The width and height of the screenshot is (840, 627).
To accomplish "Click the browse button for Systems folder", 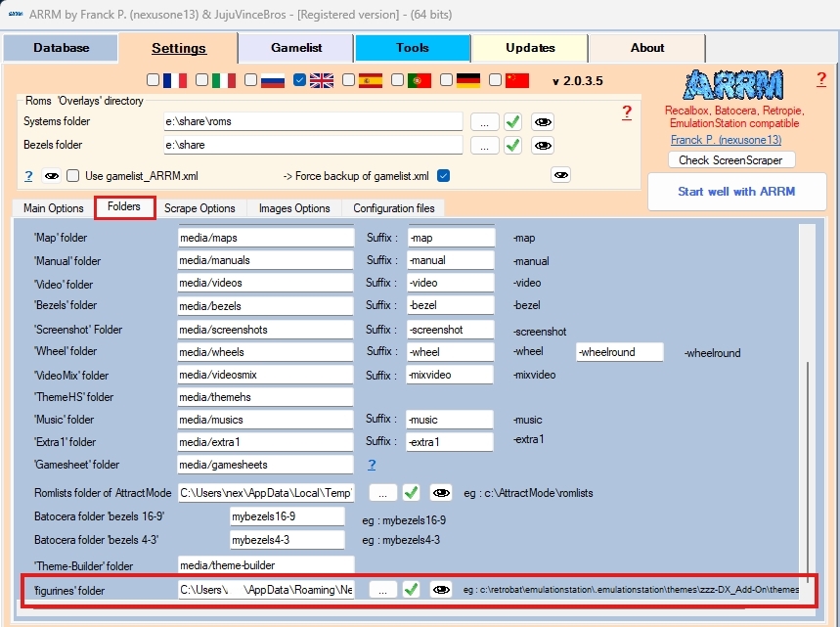I will (484, 121).
